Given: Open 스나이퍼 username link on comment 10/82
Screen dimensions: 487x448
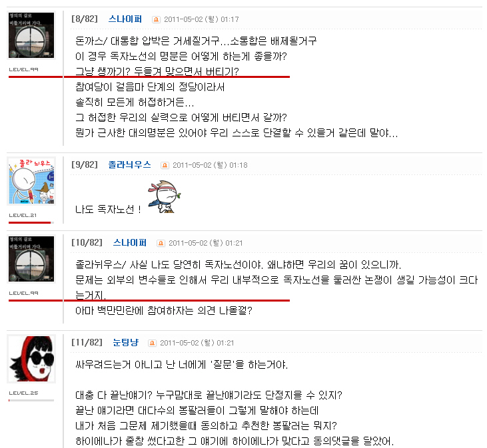Looking at the screenshot, I should (x=130, y=243).
